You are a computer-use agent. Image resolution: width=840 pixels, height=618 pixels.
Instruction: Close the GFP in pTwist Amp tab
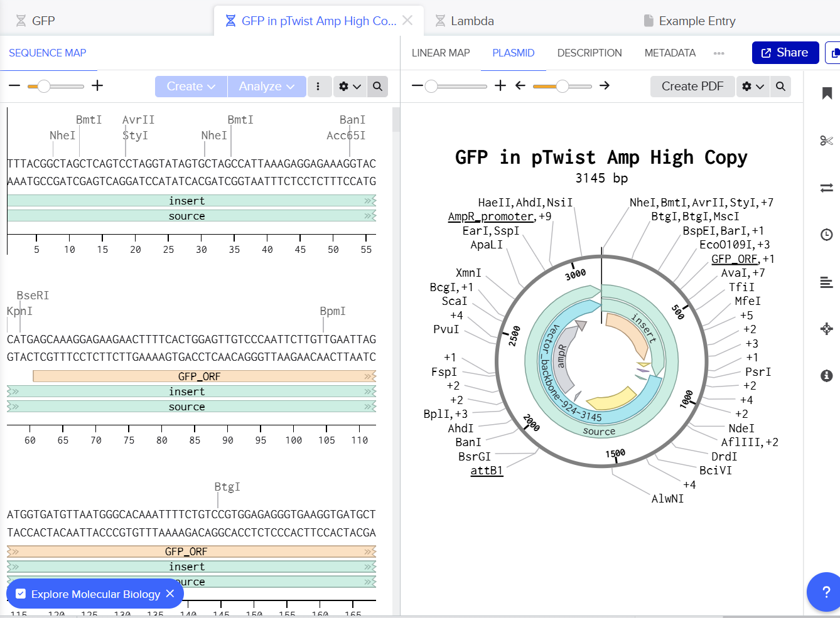[x=407, y=21]
